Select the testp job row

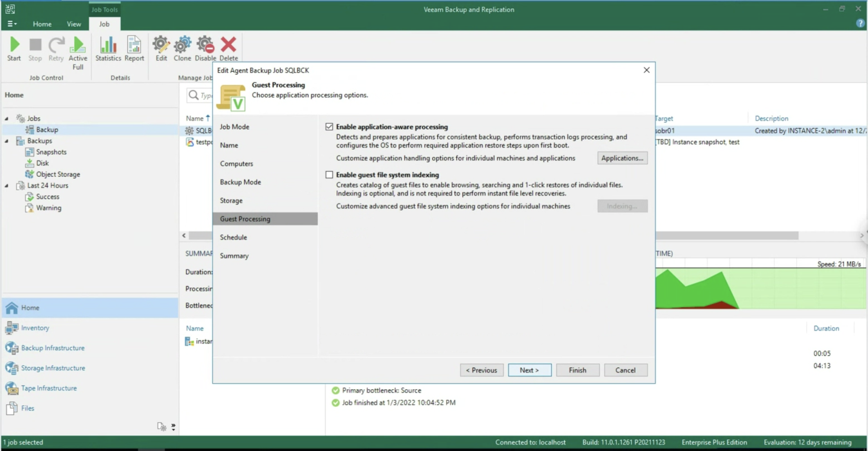click(199, 142)
